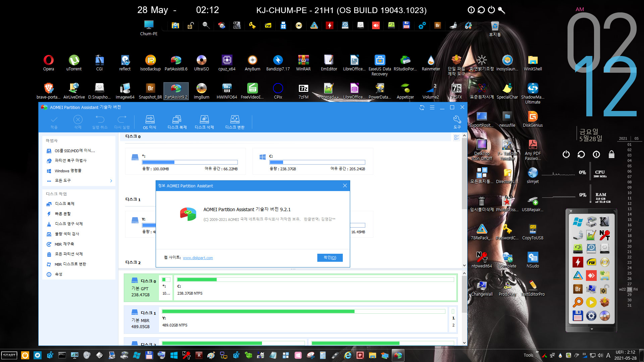Click the Rainmeter power-off icon near the CPU meter

(566, 154)
